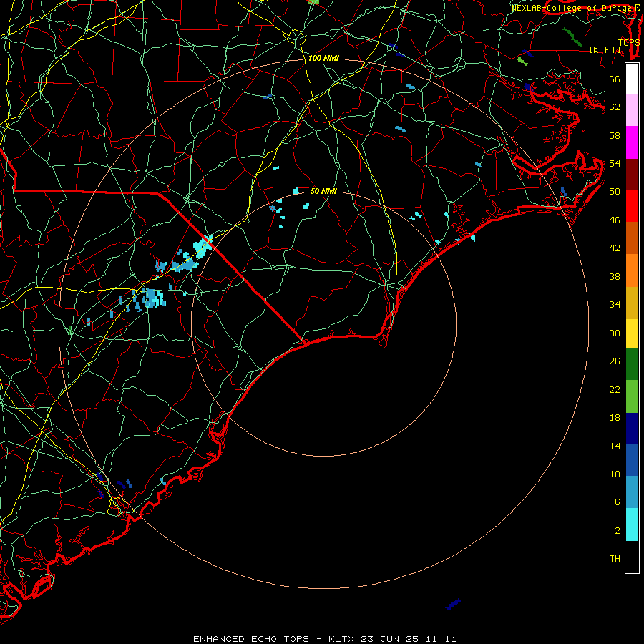Image resolution: width=644 pixels, height=644 pixels.
Task: Click the "TOPS" legend title
Action: point(629,42)
